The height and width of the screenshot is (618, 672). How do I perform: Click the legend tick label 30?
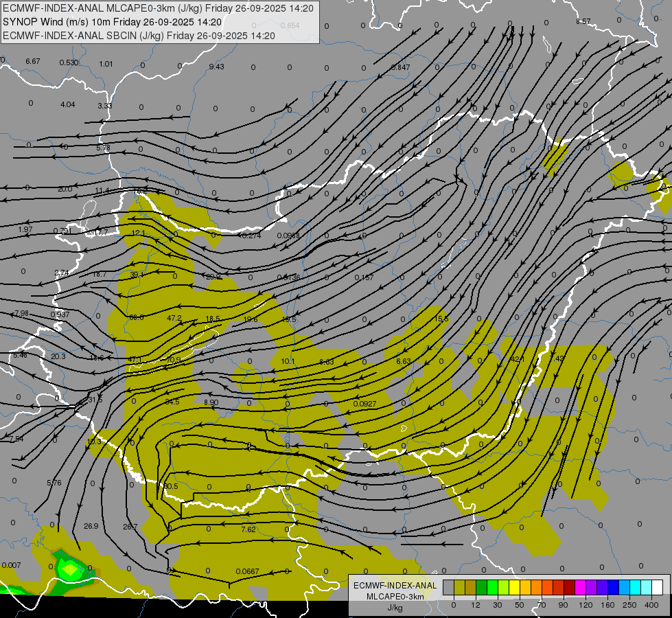(498, 605)
